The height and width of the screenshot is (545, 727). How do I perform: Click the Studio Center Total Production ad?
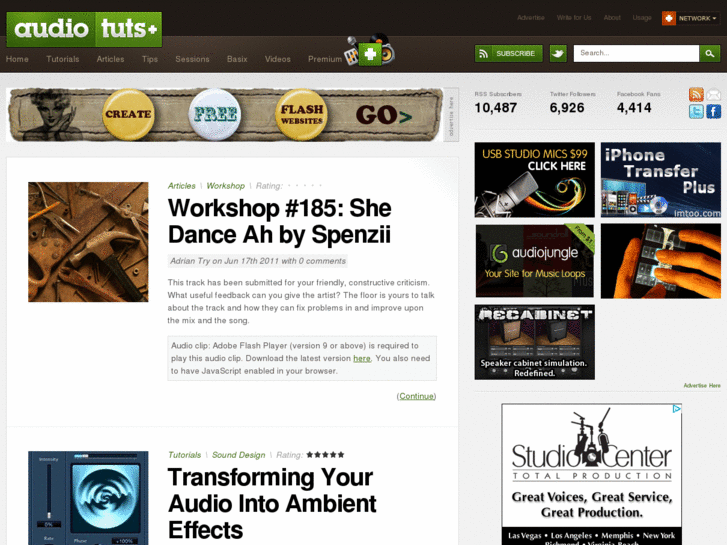click(591, 474)
